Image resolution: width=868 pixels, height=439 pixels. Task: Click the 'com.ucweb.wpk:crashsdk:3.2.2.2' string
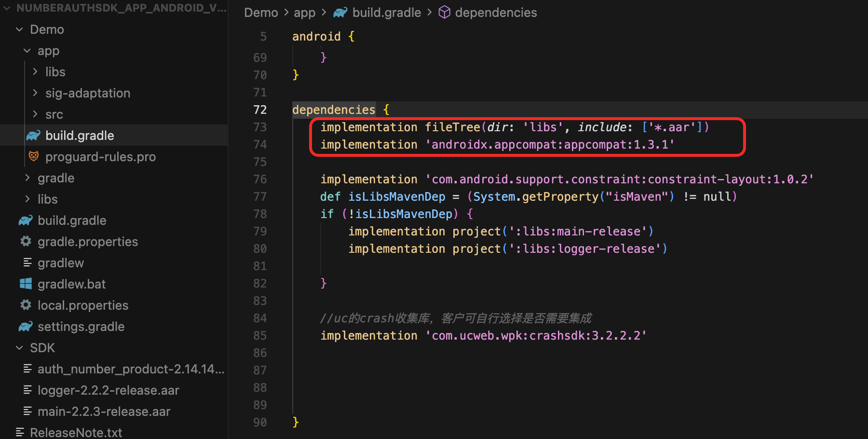(x=536, y=336)
